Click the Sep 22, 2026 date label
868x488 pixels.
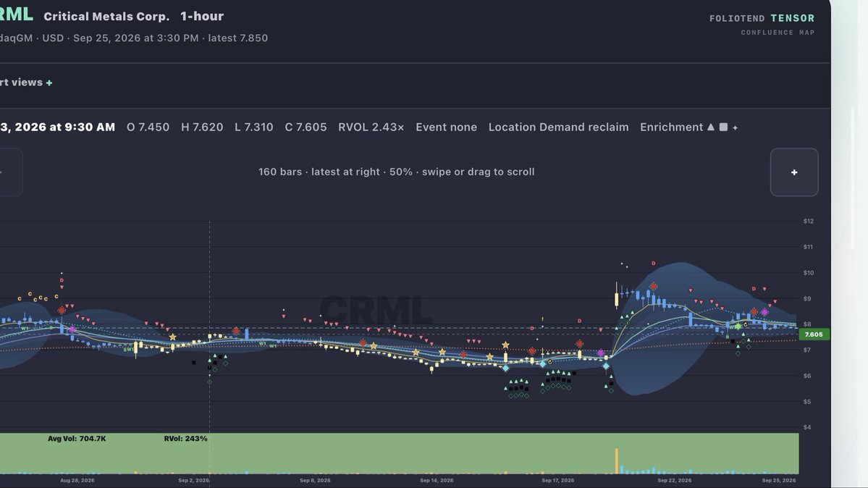[674, 480]
